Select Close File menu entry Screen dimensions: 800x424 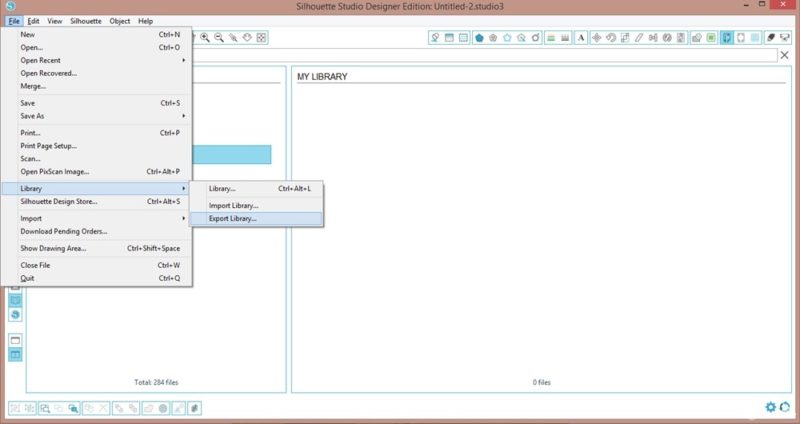[x=96, y=265]
